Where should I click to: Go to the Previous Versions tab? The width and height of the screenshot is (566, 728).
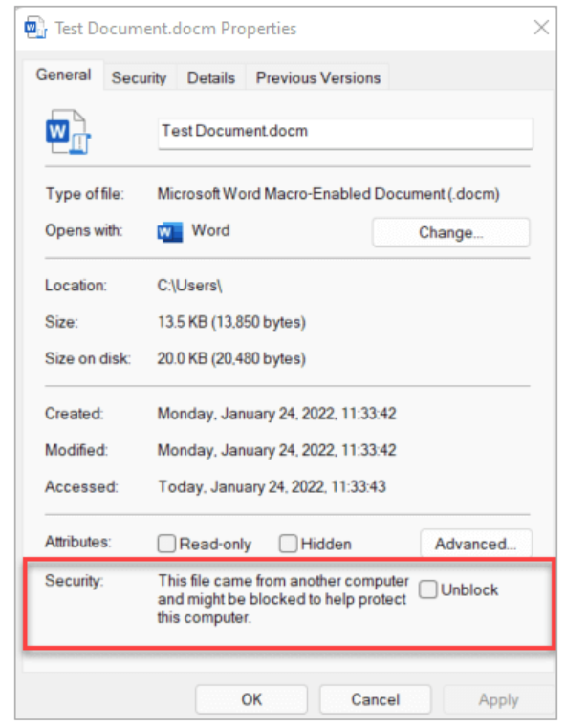tap(318, 77)
